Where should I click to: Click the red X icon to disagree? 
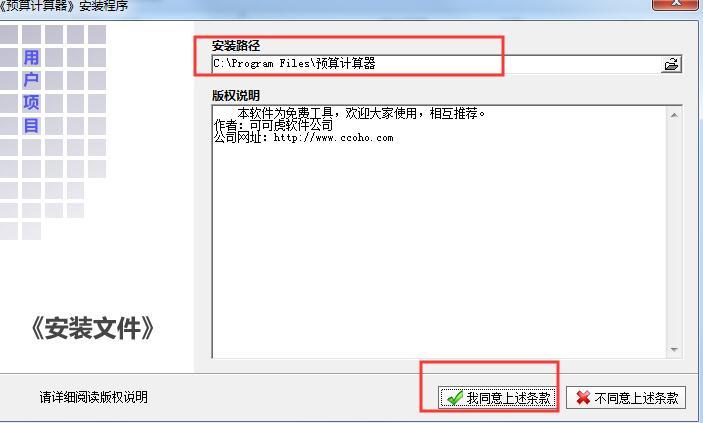[583, 397]
